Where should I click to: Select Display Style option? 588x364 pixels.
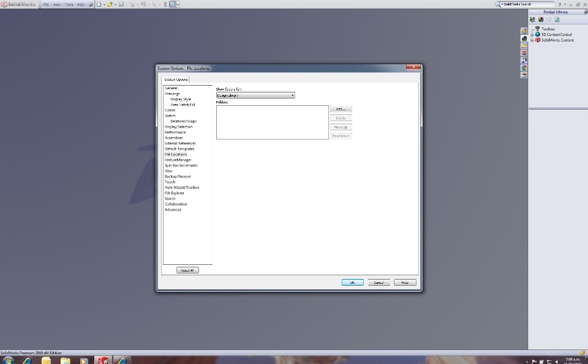(x=181, y=99)
